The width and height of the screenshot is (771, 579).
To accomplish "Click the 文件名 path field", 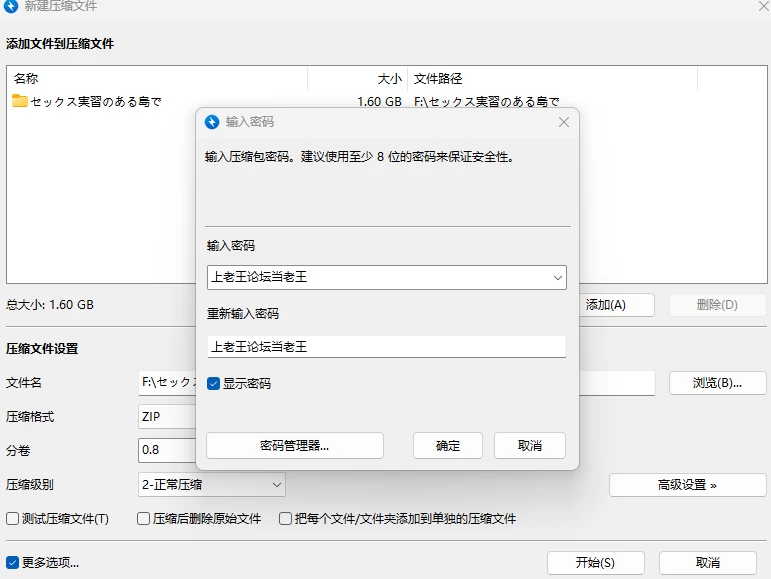I will tap(167, 383).
